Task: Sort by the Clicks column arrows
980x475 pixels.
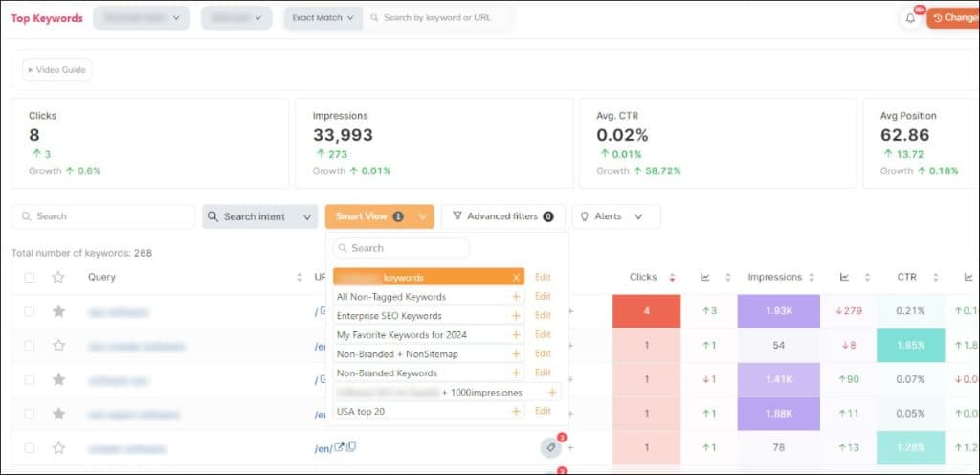Action: pyautogui.click(x=672, y=277)
